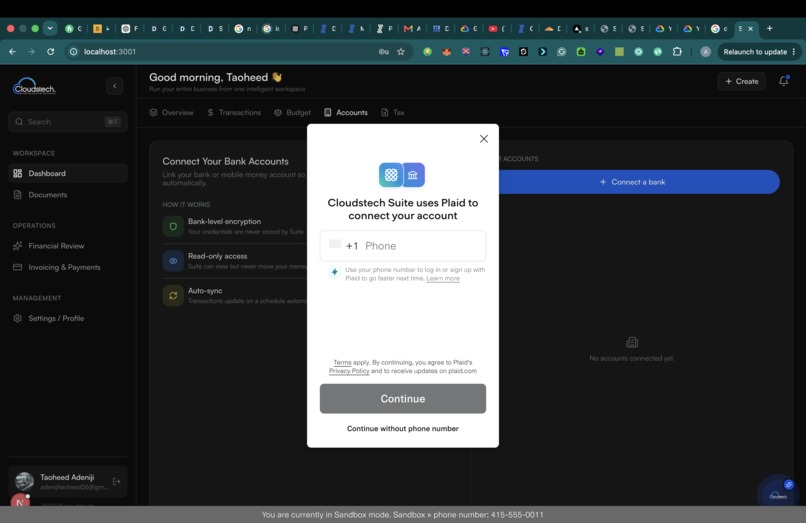
Task: Switch to the YouTube browser tab
Action: tap(497, 29)
